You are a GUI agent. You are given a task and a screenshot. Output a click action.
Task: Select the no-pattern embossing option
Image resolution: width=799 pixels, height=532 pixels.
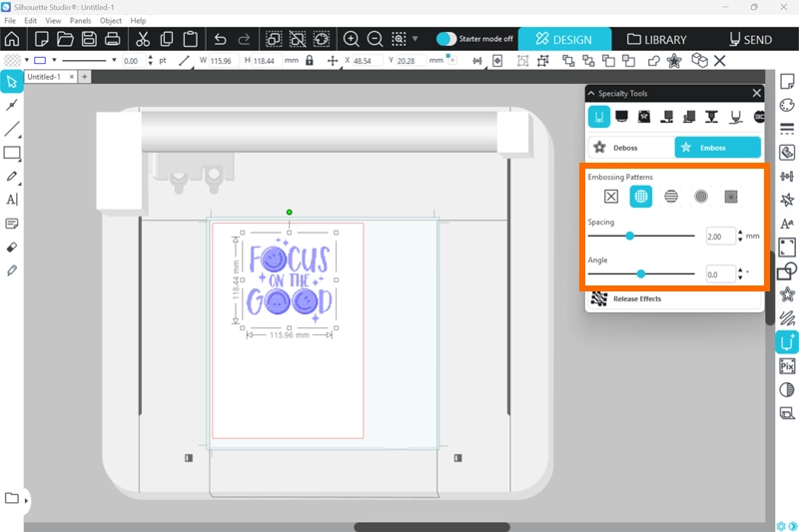click(611, 197)
